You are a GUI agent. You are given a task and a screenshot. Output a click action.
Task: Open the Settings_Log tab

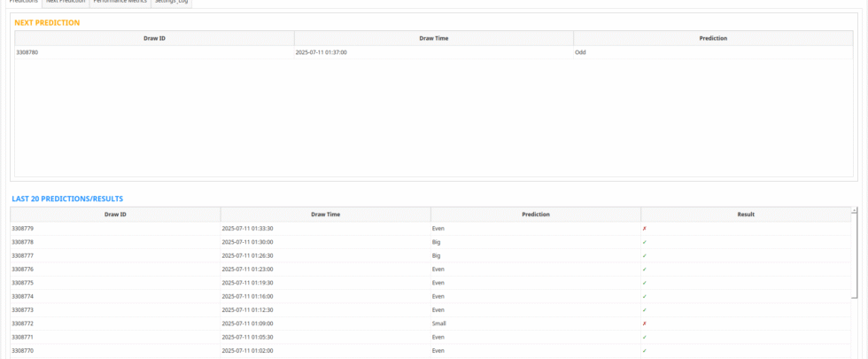click(x=171, y=2)
